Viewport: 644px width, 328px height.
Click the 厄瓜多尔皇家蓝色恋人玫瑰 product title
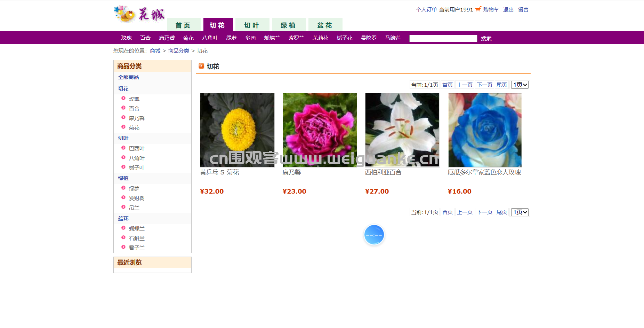pyautogui.click(x=484, y=172)
